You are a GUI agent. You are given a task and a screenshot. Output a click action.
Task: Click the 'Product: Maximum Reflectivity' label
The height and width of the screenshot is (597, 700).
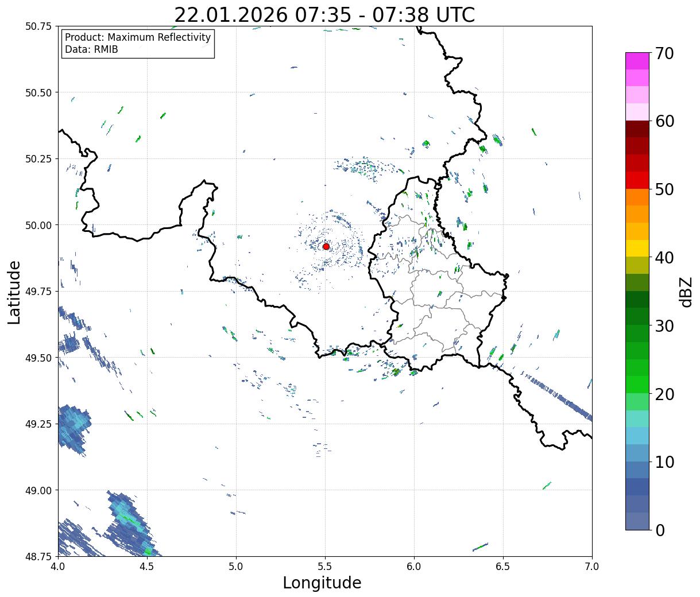(x=138, y=37)
